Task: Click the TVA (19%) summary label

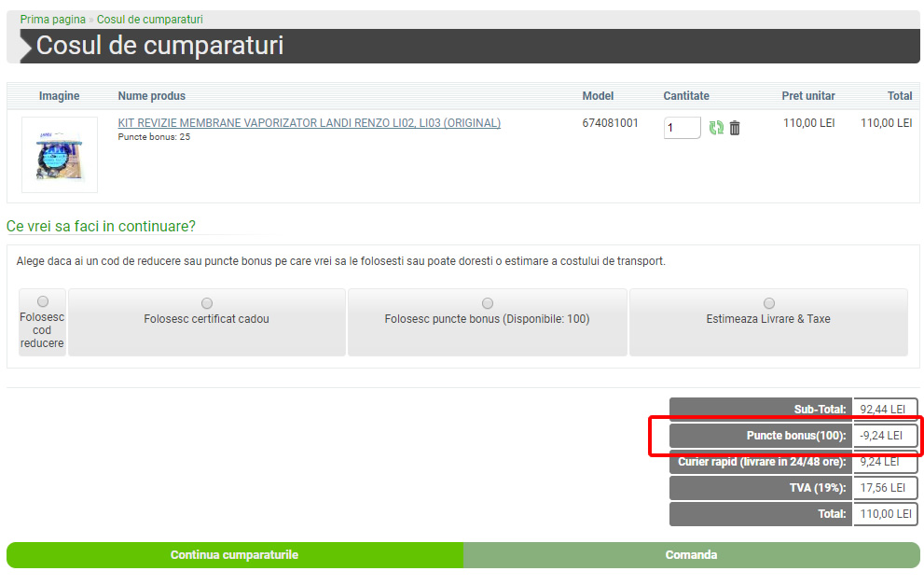Action: (x=816, y=488)
